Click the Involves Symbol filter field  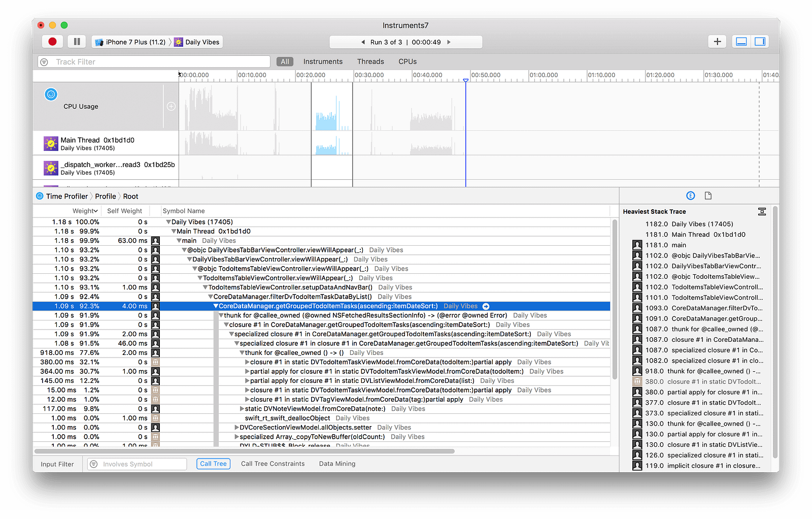(137, 464)
